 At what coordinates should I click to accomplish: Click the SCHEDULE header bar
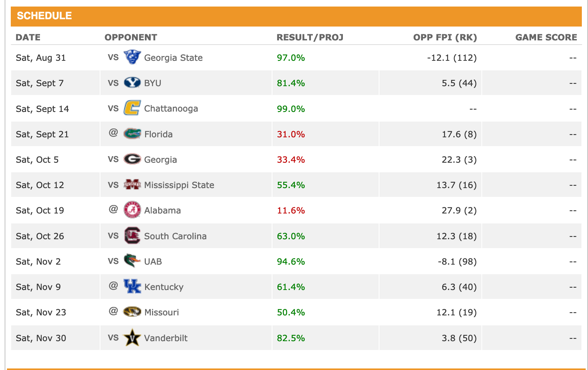(x=44, y=16)
